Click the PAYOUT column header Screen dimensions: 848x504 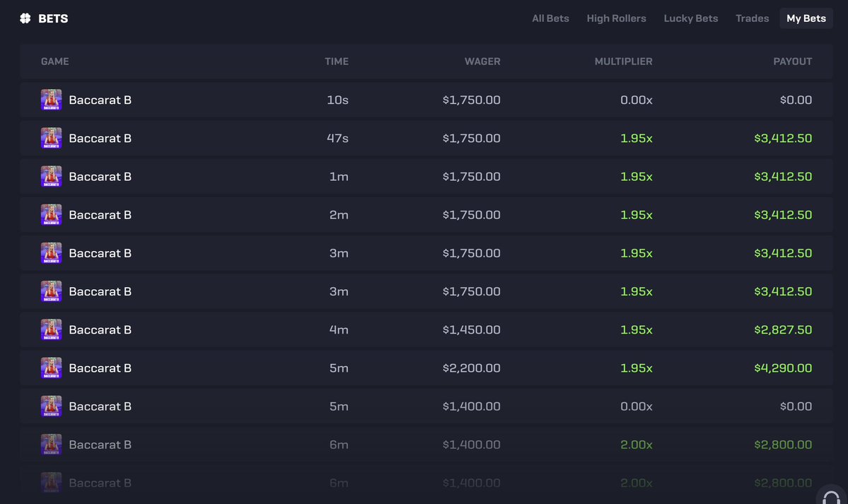(792, 61)
